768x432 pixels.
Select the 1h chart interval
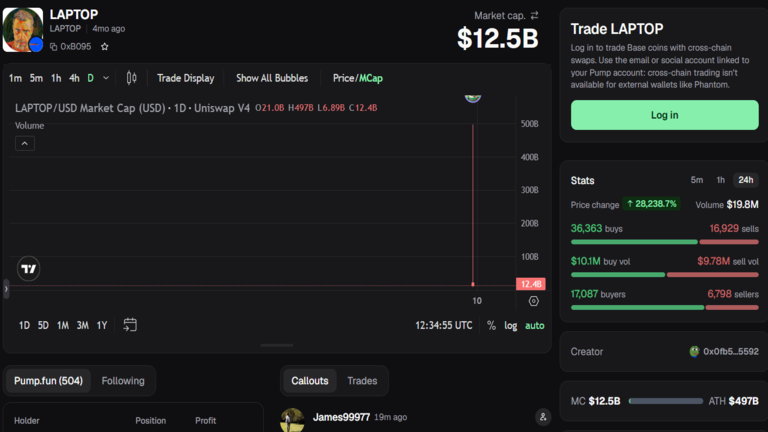[56, 78]
